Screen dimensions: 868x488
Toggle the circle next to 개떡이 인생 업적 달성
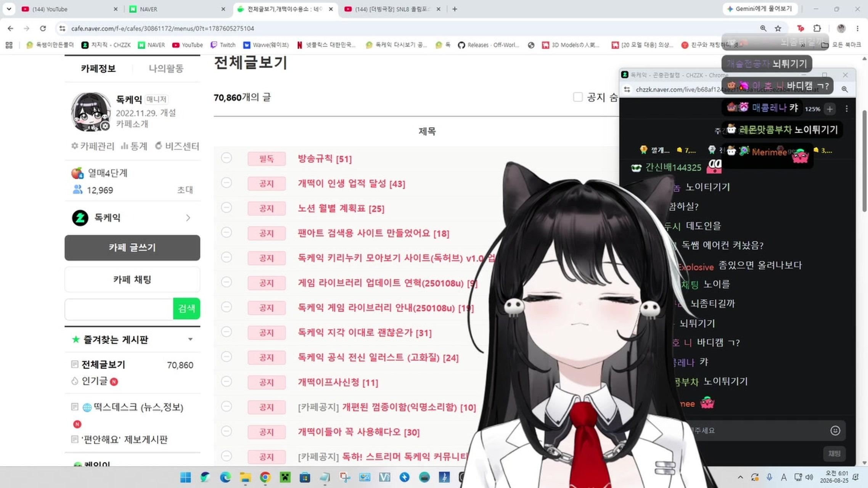click(x=227, y=183)
